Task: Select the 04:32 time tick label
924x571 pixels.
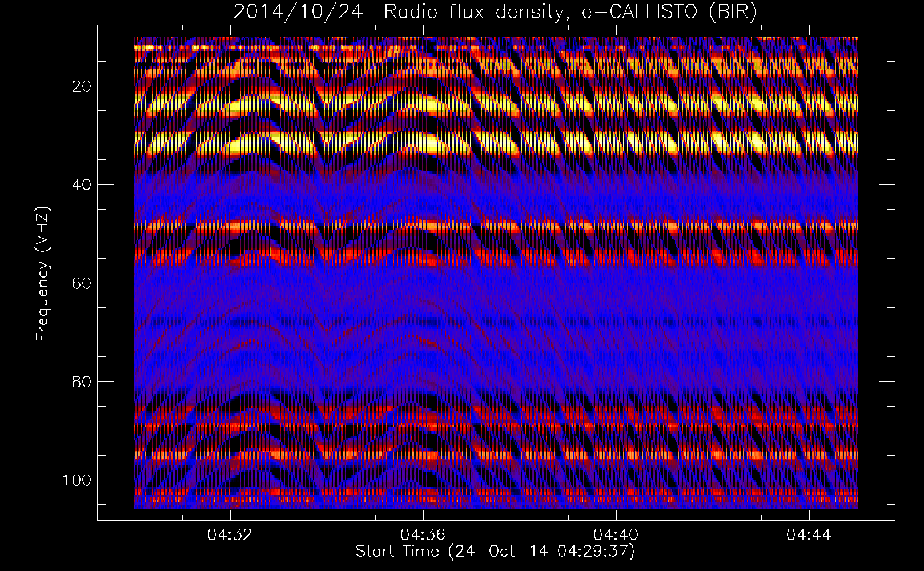Action: [x=230, y=534]
